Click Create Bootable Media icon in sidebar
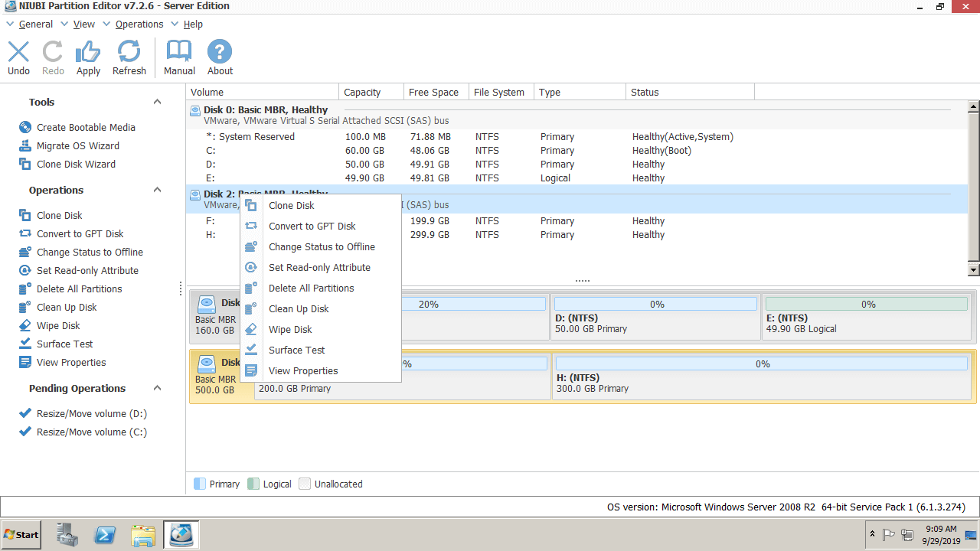This screenshot has height=551, width=980. pyautogui.click(x=25, y=128)
